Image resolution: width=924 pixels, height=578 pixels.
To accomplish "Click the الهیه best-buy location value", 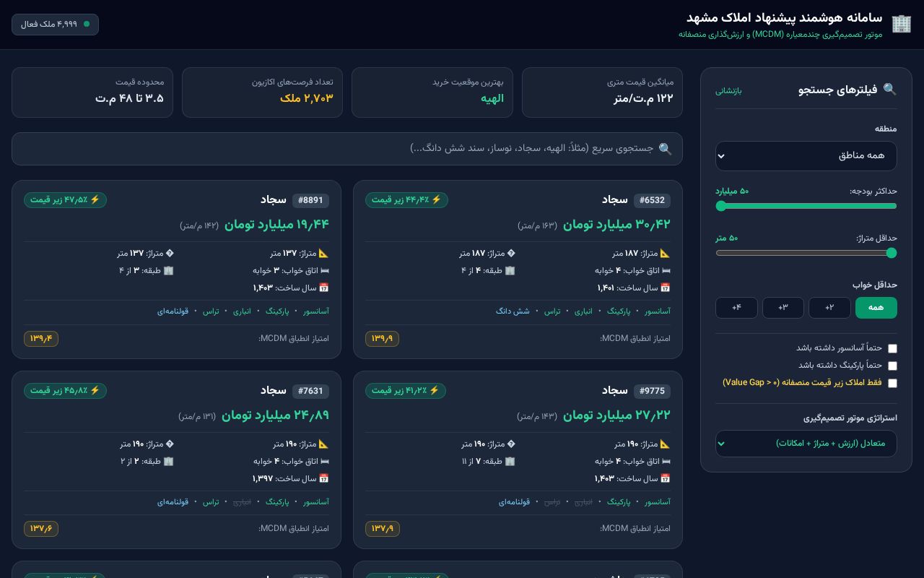I will (x=492, y=98).
